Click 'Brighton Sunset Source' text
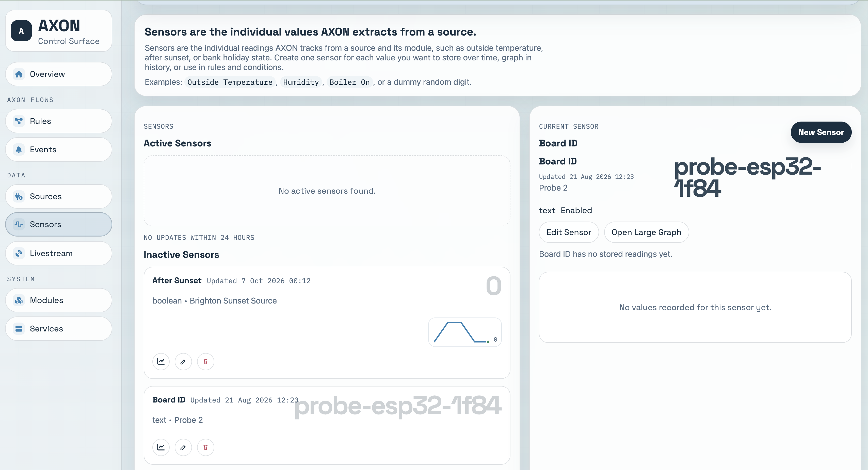Image resolution: width=868 pixels, height=470 pixels. [x=233, y=301]
